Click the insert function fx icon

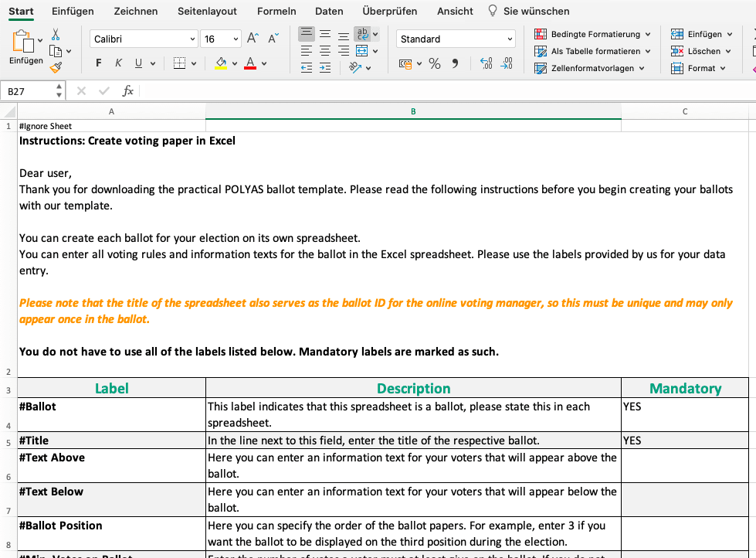(128, 91)
